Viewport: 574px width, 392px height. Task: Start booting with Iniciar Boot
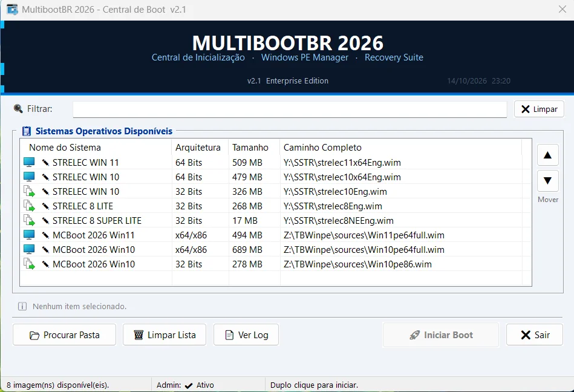[441, 335]
